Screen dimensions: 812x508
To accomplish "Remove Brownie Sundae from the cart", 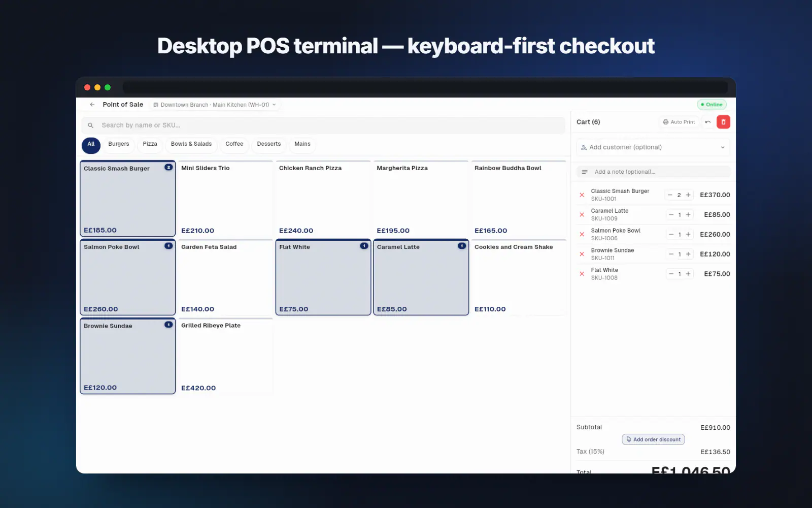I will [x=582, y=254].
